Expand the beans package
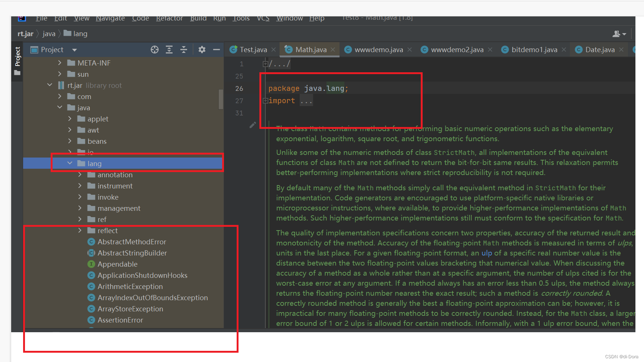 pos(70,141)
